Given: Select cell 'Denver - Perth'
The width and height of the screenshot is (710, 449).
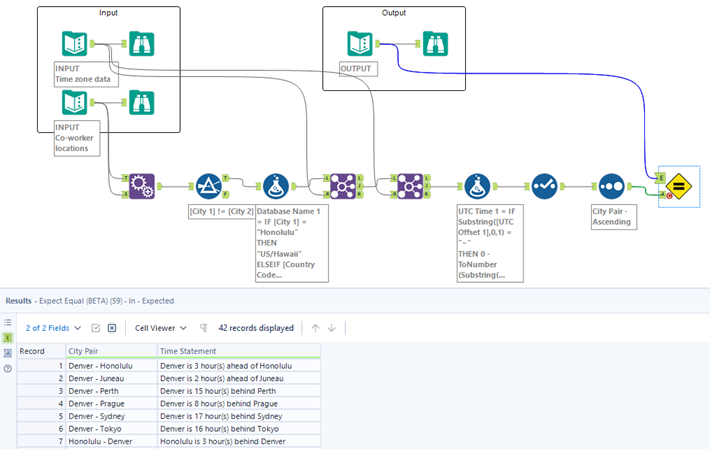Looking at the screenshot, I should coord(111,391).
